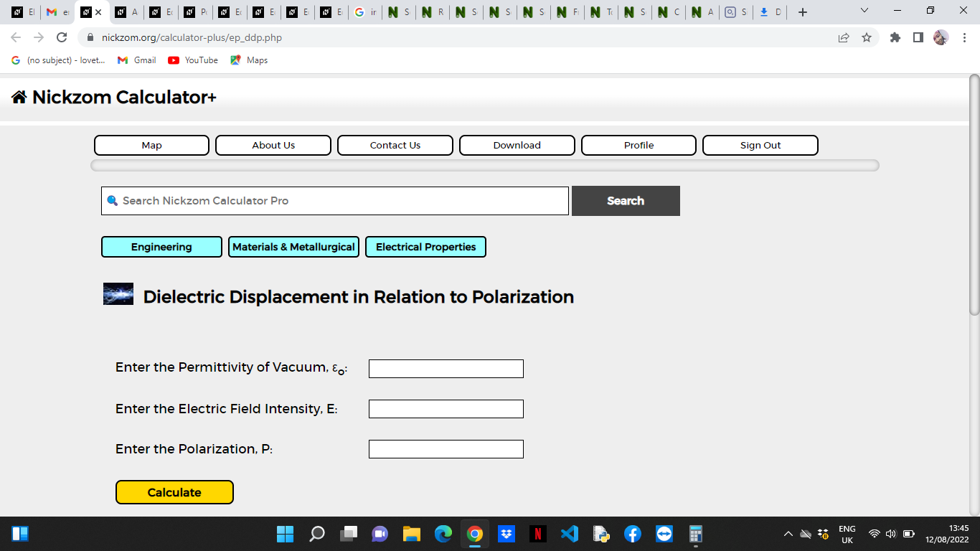Click the reload page icon
Image resolution: width=980 pixels, height=551 pixels.
click(x=62, y=37)
